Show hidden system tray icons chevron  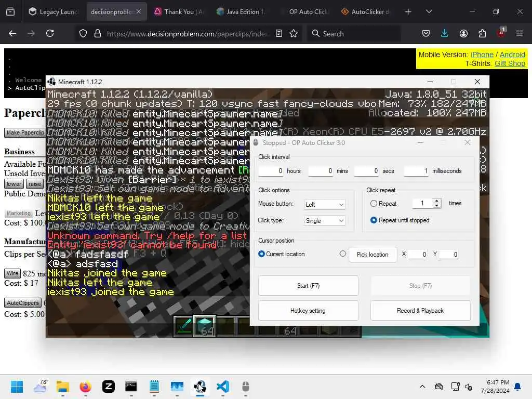click(422, 387)
